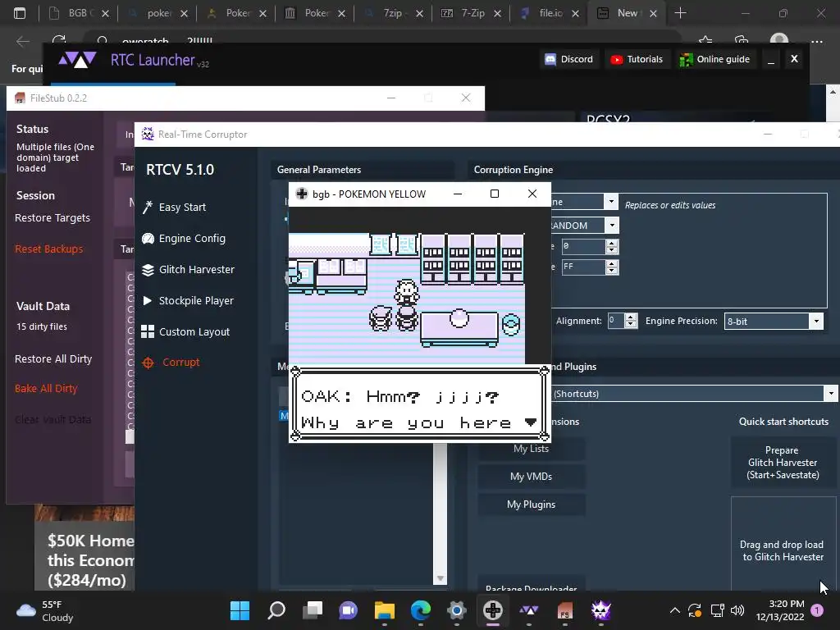Click My Lists button
840x630 pixels.
[531, 449]
